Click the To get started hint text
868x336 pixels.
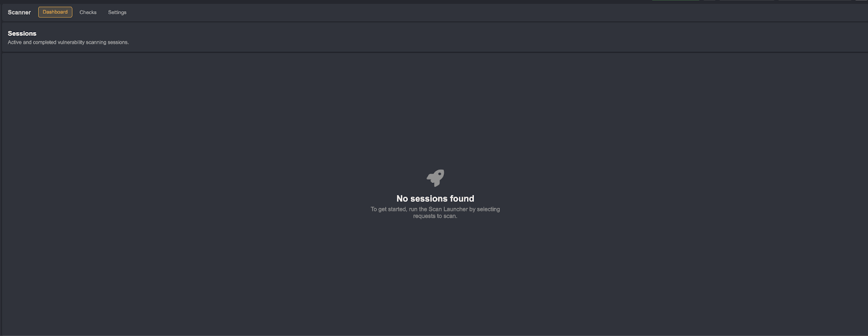(x=435, y=212)
